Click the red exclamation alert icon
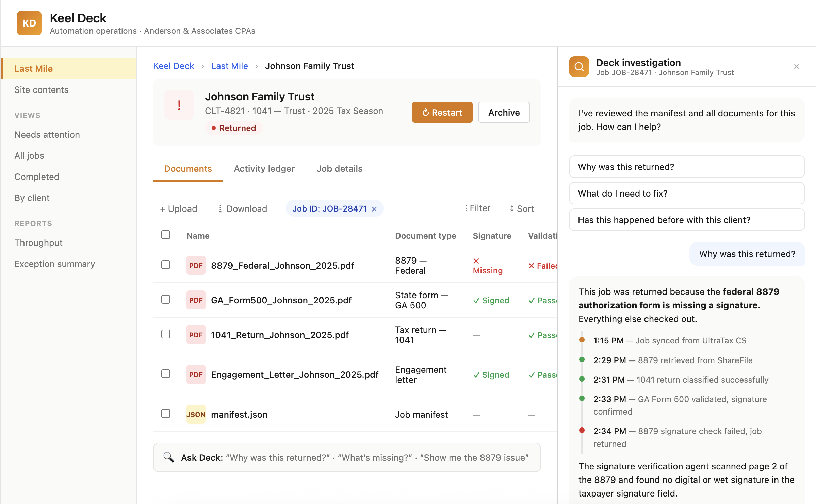This screenshot has width=816, height=504. click(179, 105)
